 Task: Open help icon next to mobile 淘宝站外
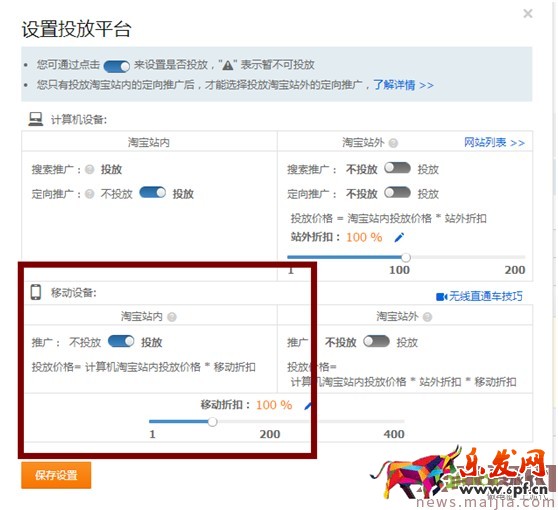coord(427,317)
